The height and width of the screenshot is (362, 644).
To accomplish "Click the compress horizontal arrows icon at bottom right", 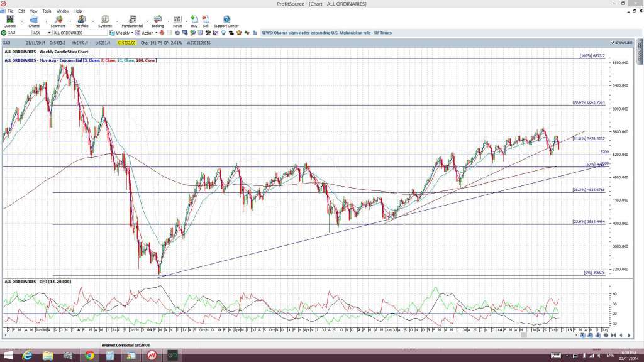I will tap(614, 336).
